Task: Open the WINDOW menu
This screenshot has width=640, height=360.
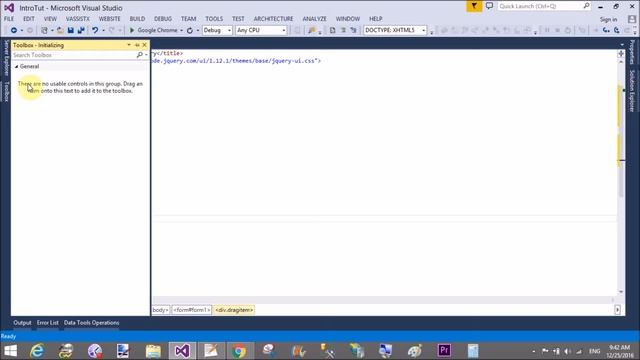Action: (348, 19)
